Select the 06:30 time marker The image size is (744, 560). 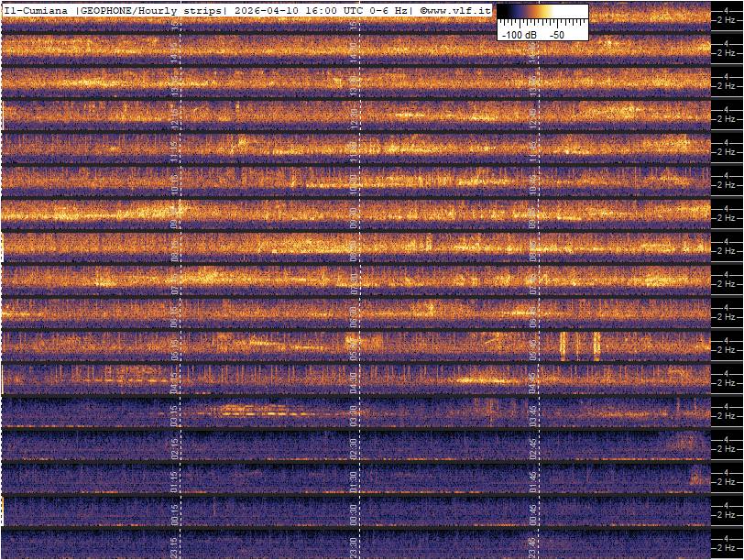pyautogui.click(x=354, y=312)
